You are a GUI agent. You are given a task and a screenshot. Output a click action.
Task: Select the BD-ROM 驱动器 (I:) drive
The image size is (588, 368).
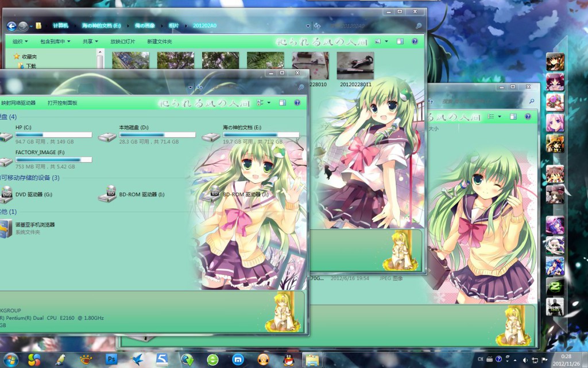[131, 194]
